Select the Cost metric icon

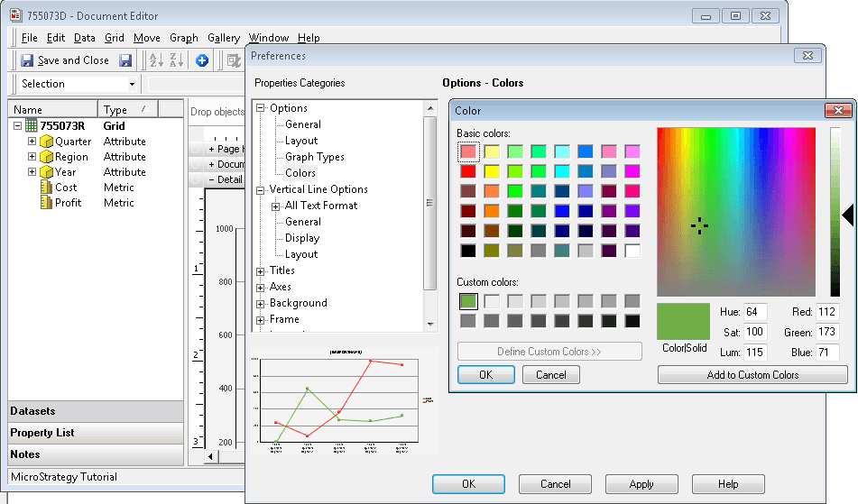coord(47,188)
